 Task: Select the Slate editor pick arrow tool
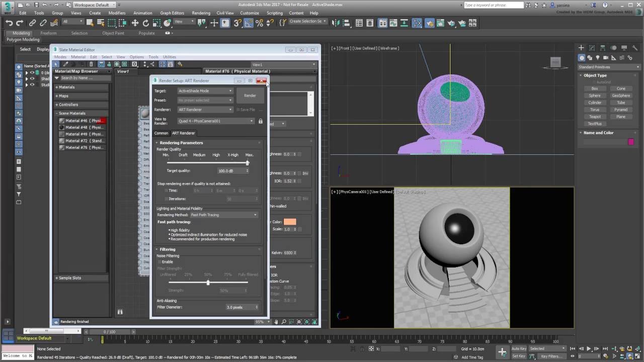[x=56, y=64]
